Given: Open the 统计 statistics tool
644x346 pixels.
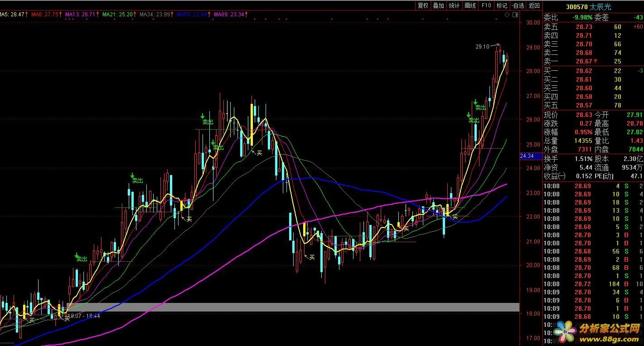Looking at the screenshot, I should coord(454,5).
